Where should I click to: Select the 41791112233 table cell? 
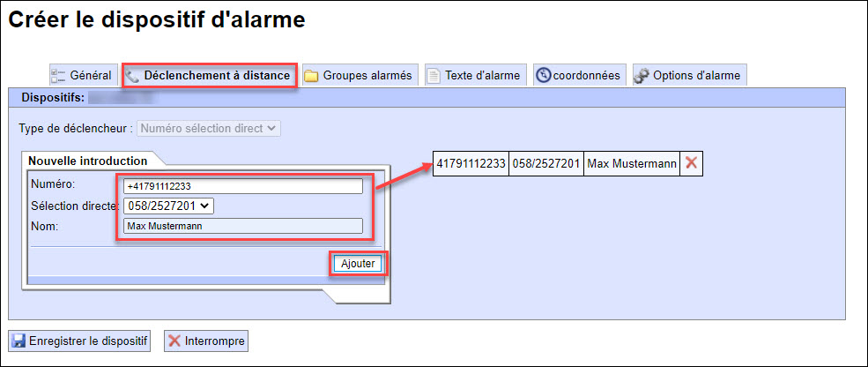pyautogui.click(x=471, y=163)
